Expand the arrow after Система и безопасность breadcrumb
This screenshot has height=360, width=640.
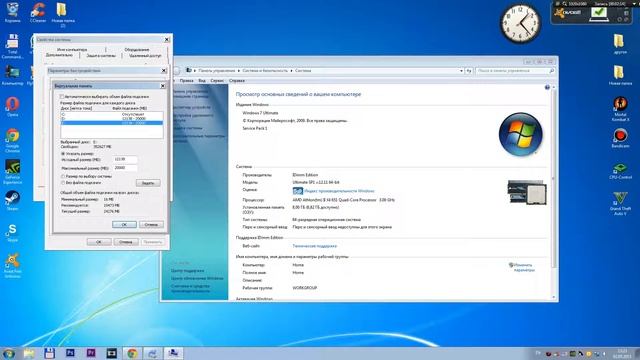click(291, 71)
